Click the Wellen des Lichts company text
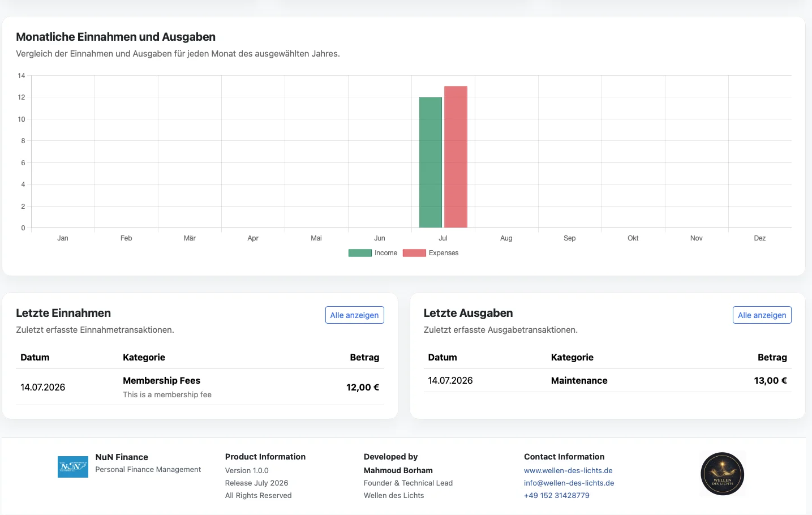The image size is (812, 515). click(x=394, y=495)
